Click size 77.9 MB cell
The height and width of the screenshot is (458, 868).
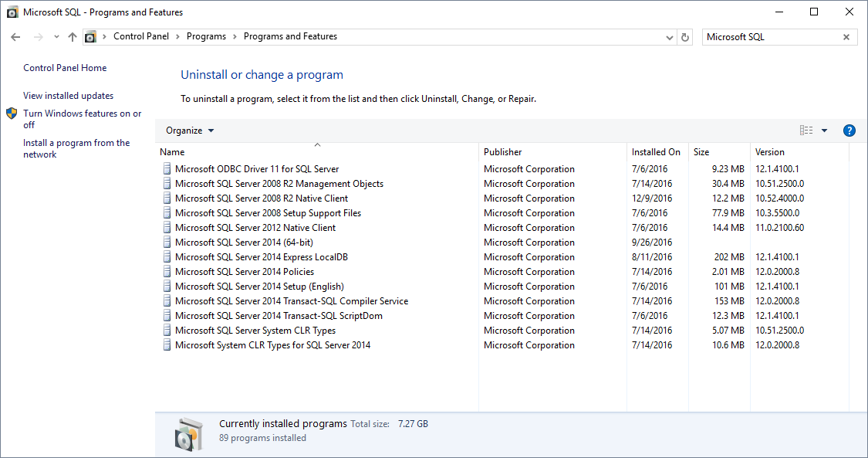[x=728, y=213]
